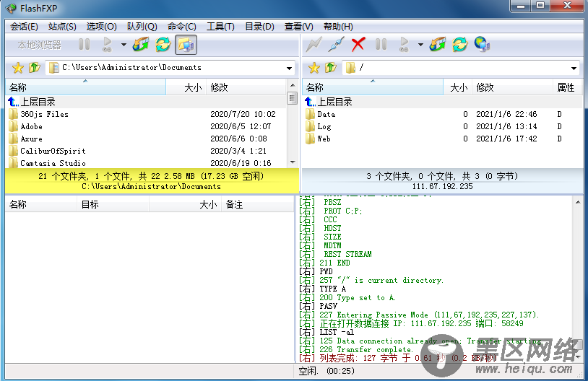This screenshot has width=588, height=381.
Task: Open the 站点(S) menu
Action: click(x=62, y=27)
